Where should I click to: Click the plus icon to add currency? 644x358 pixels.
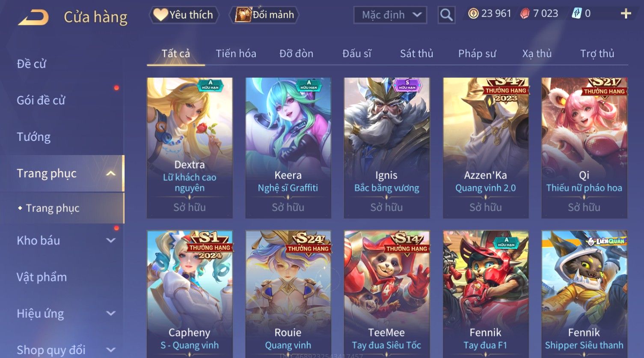coord(626,14)
